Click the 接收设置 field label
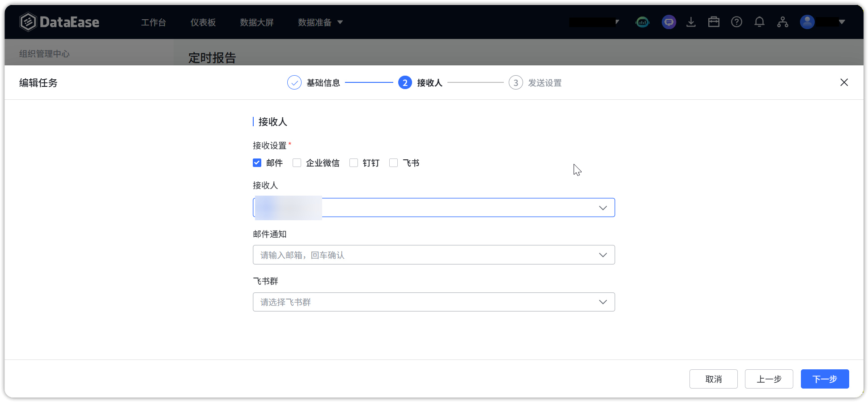This screenshot has width=868, height=402. [269, 145]
